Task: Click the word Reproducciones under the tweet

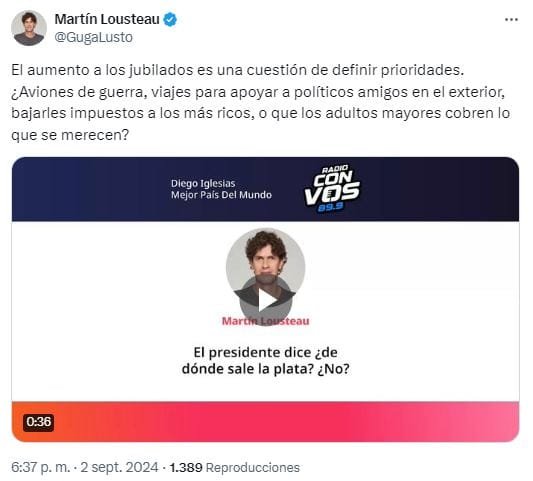Action: (253, 467)
